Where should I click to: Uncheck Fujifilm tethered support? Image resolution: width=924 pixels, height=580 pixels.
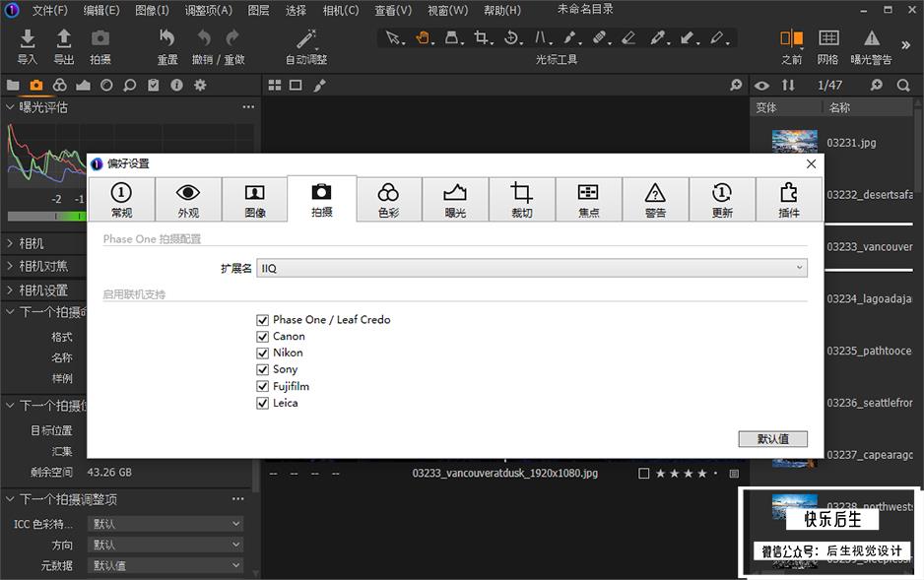coord(263,386)
